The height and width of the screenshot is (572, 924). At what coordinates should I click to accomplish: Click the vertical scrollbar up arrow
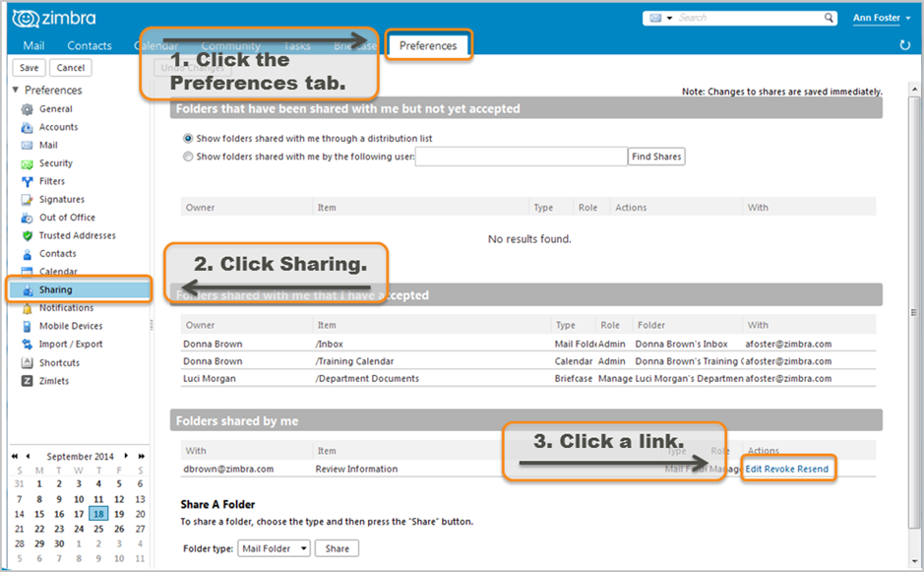tap(914, 90)
